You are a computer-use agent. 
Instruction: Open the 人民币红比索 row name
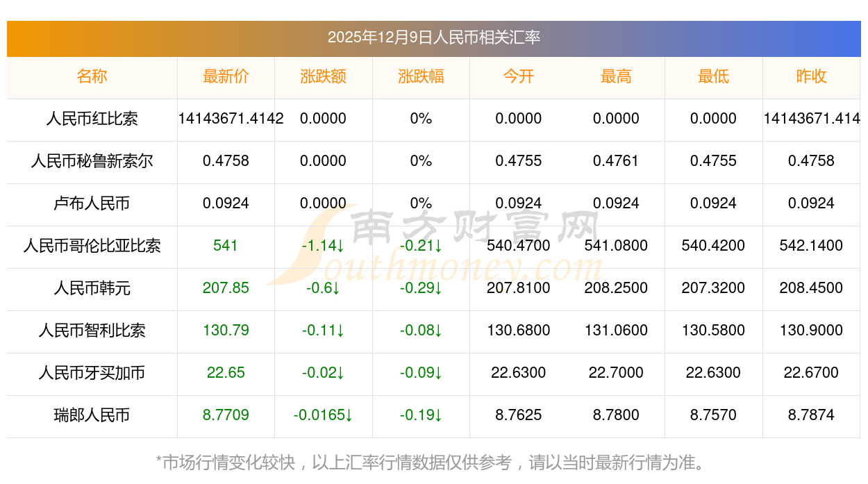pyautogui.click(x=92, y=119)
